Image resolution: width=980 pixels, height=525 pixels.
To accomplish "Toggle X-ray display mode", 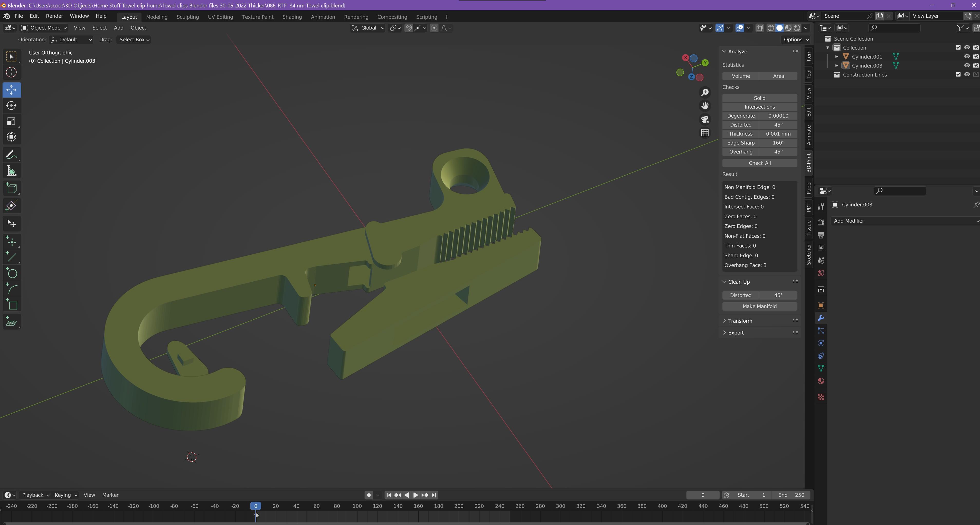I will [760, 28].
